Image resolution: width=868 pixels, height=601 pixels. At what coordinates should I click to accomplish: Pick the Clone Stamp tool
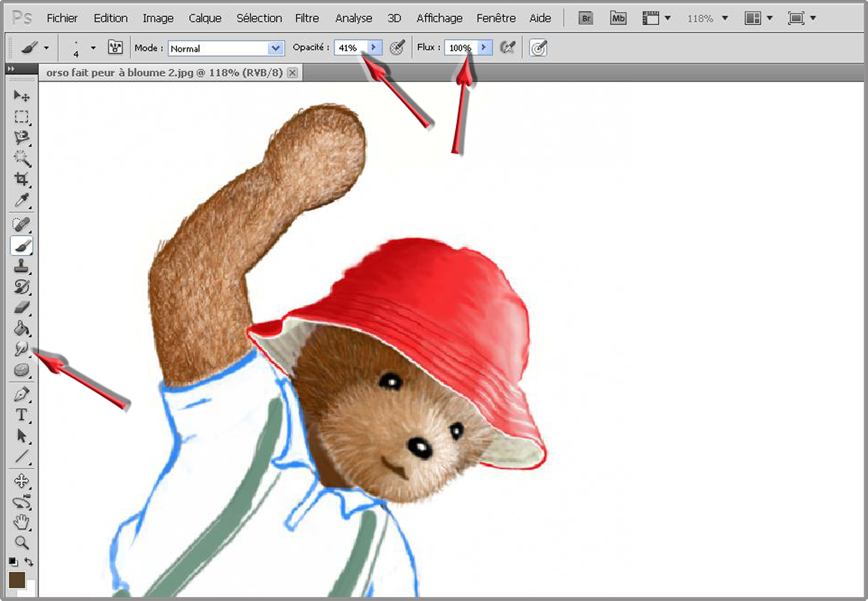point(22,267)
